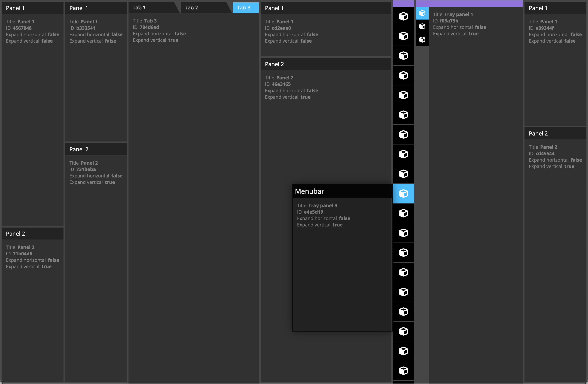Click Panel 1 title in leftmost column
Image resolution: width=588 pixels, height=384 pixels.
[32, 7]
